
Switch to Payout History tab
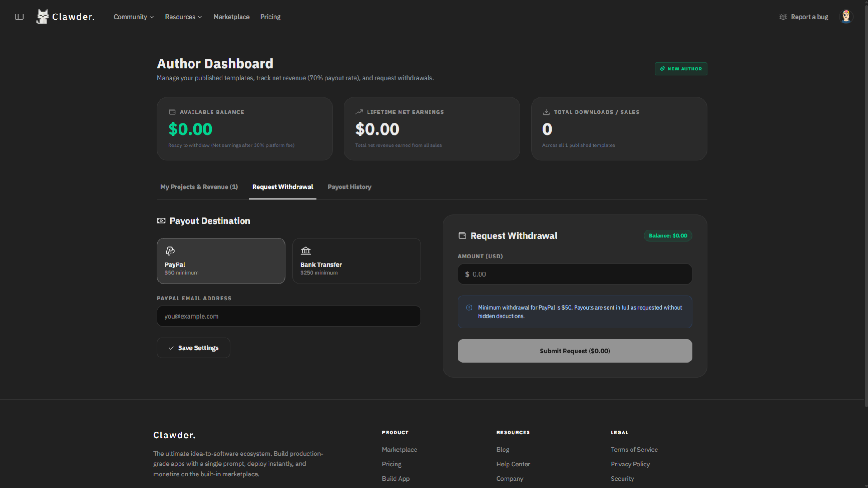click(349, 187)
